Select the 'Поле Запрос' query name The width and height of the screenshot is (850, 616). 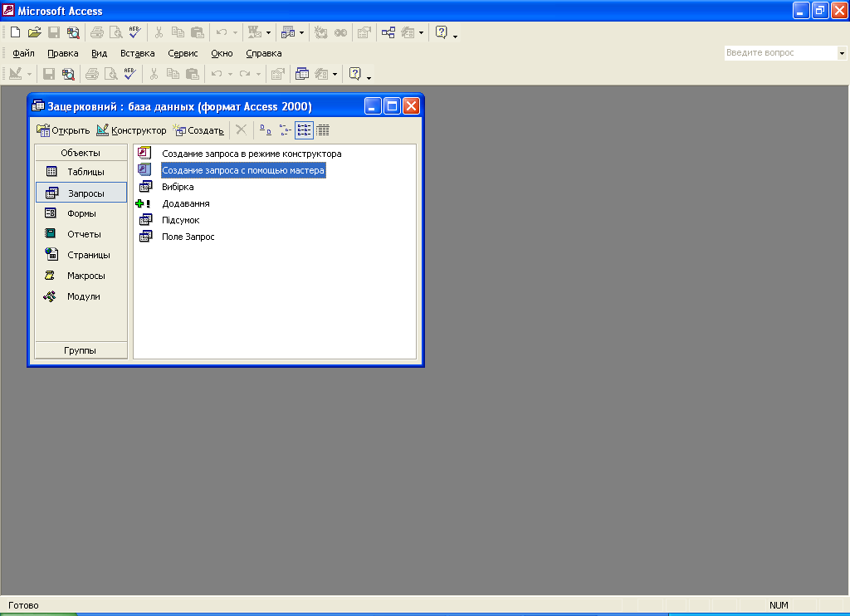(188, 237)
